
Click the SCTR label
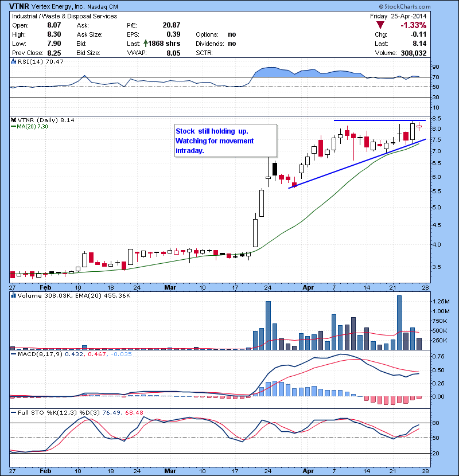[x=204, y=53]
